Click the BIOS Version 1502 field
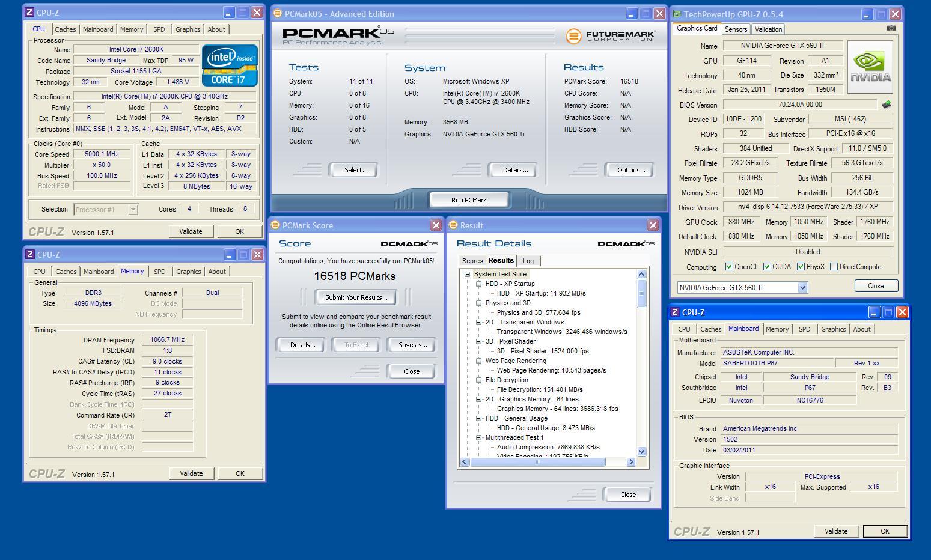This screenshot has height=560, width=931. pos(809,439)
